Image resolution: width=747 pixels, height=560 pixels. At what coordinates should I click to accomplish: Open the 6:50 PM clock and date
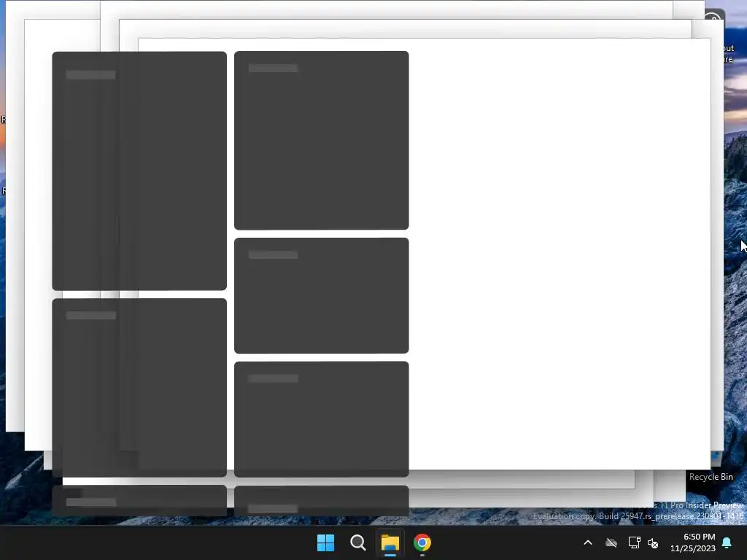pos(693,542)
